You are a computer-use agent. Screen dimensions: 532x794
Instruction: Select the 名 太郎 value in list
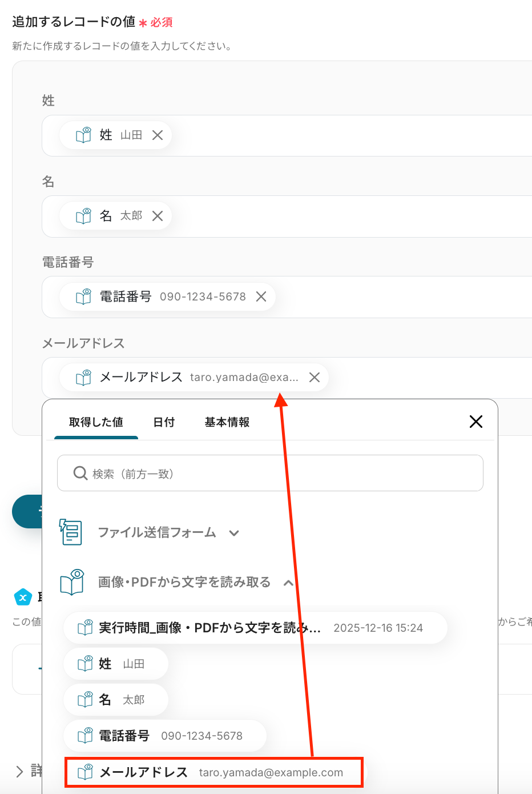116,700
